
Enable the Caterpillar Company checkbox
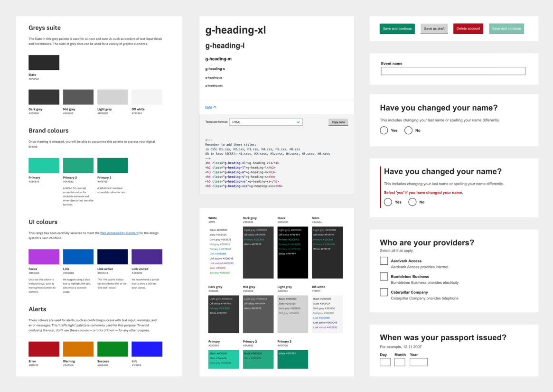[x=384, y=292]
